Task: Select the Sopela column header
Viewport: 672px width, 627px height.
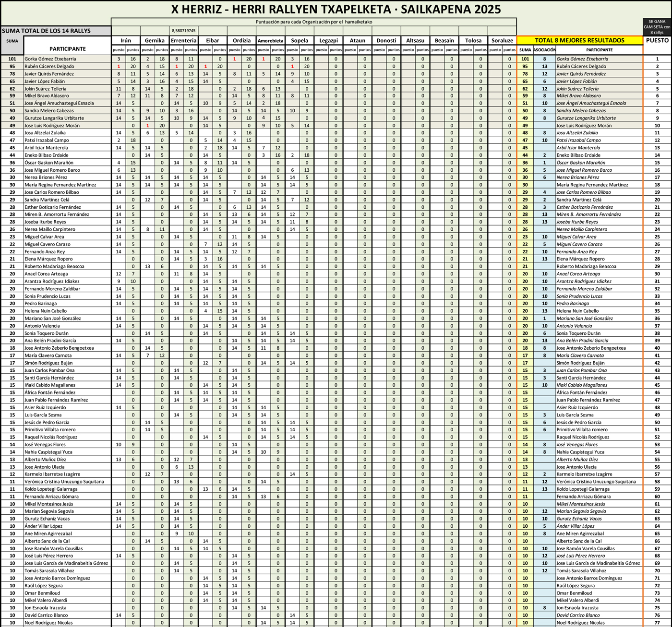Action: click(x=300, y=40)
